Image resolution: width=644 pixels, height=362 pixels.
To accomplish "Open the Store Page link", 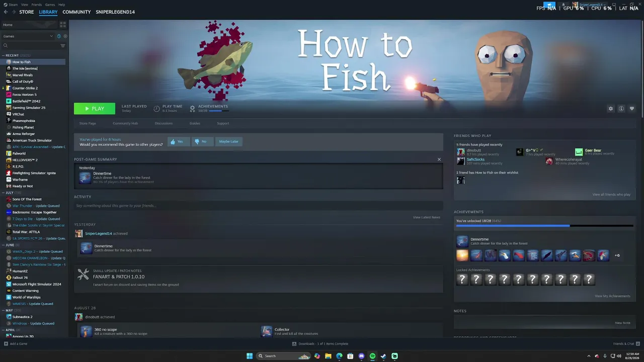I will coord(88,123).
